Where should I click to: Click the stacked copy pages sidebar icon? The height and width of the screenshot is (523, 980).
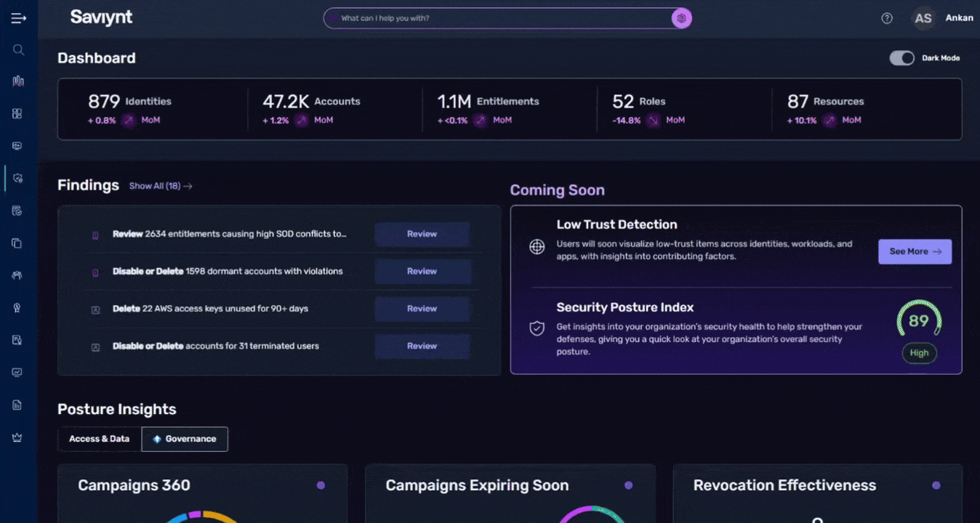point(17,243)
